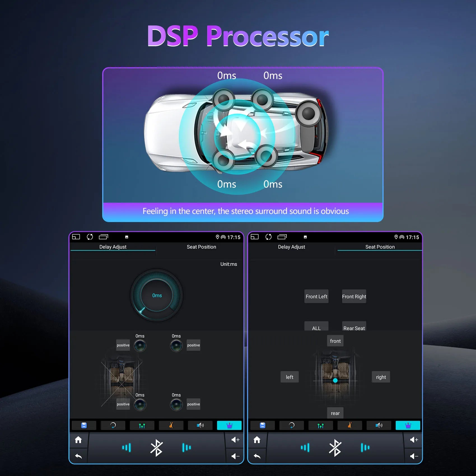This screenshot has height=476, width=476.
Task: Click the crown icon in left screen toolbar
Action: (229, 425)
